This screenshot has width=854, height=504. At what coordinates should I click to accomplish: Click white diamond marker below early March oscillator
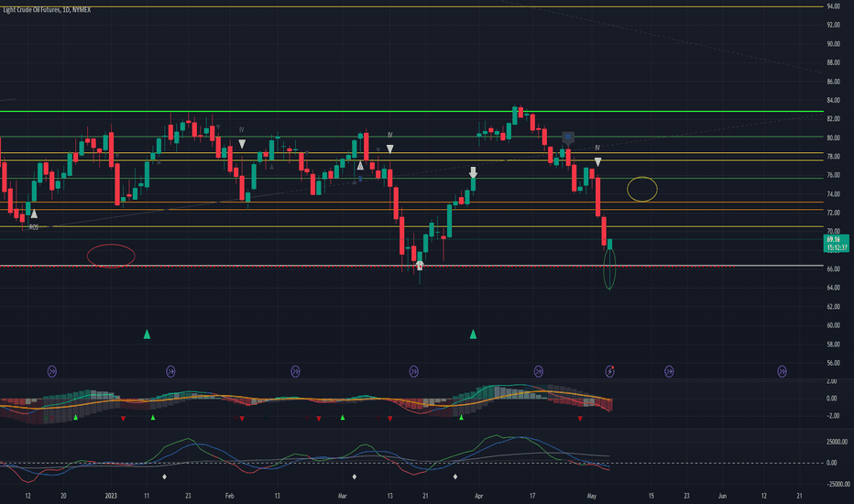(x=355, y=477)
